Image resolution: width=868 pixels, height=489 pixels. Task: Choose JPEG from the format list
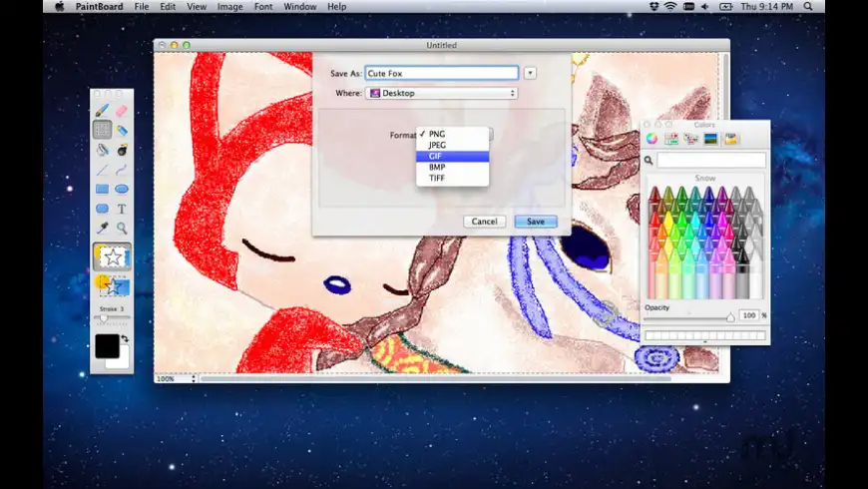(452, 145)
